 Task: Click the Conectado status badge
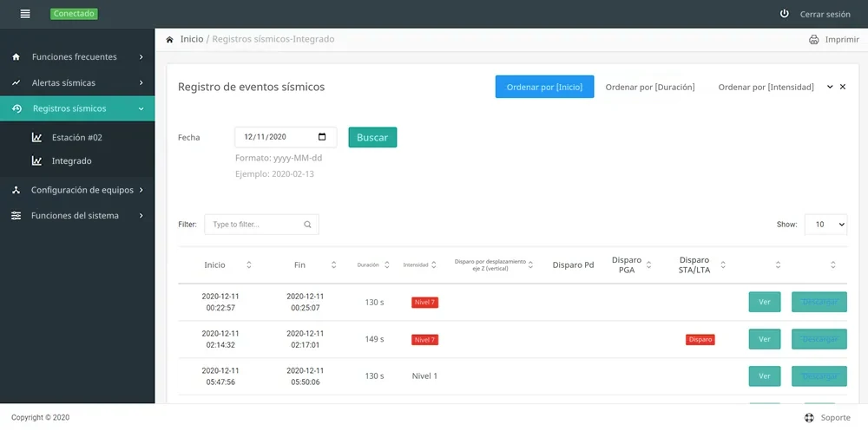coord(74,14)
